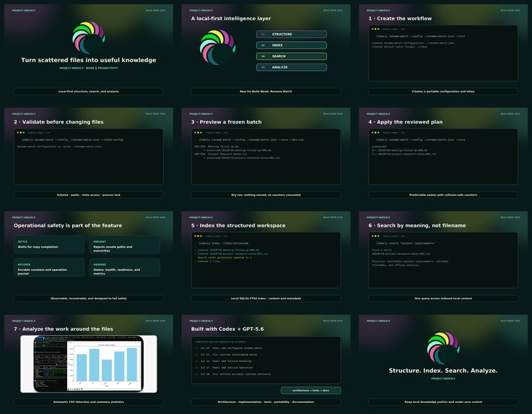Open the '6 · Search by meaning' terminal panel
The image size is (532, 414).
click(x=443, y=260)
